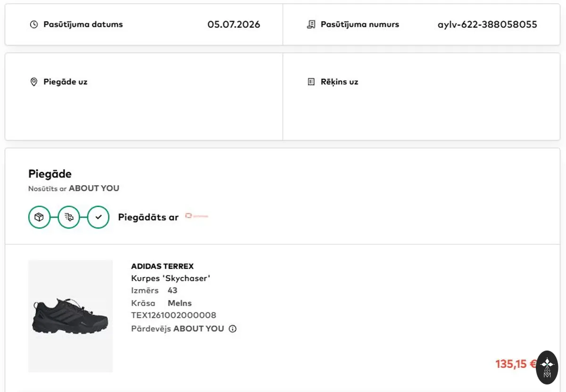This screenshot has width=566, height=392.
Task: Select the product code TEX1261002000008
Action: [x=174, y=315]
